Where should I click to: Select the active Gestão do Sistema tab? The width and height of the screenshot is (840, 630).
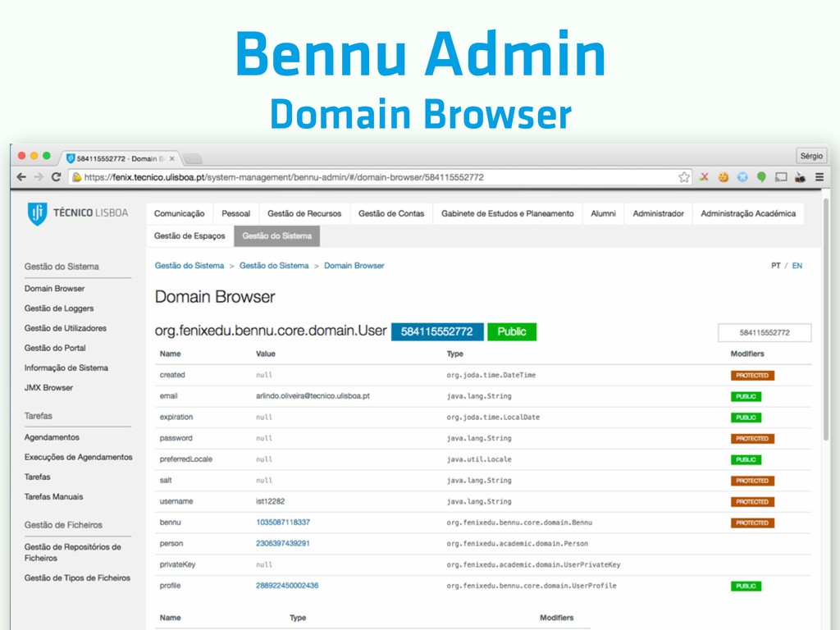(x=277, y=235)
